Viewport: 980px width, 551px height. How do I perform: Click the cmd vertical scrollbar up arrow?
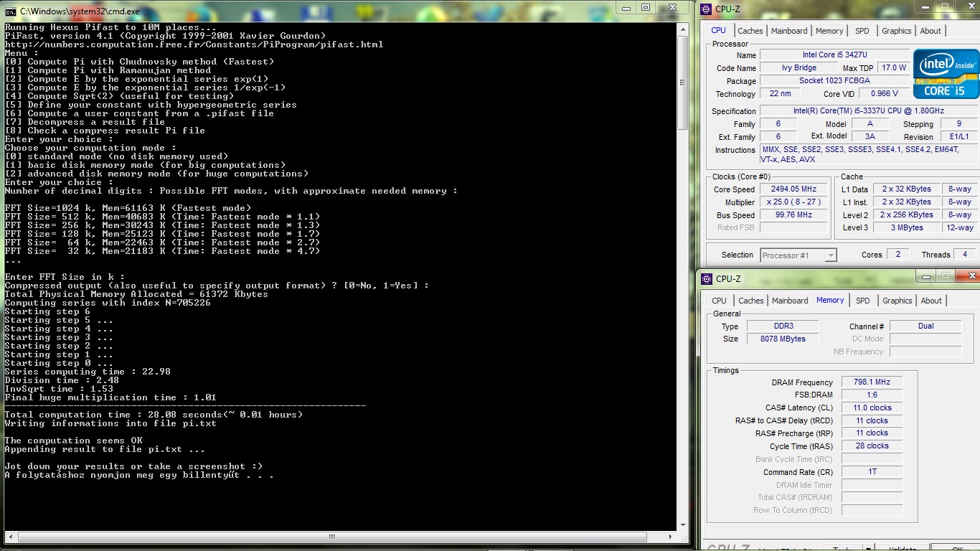[683, 29]
